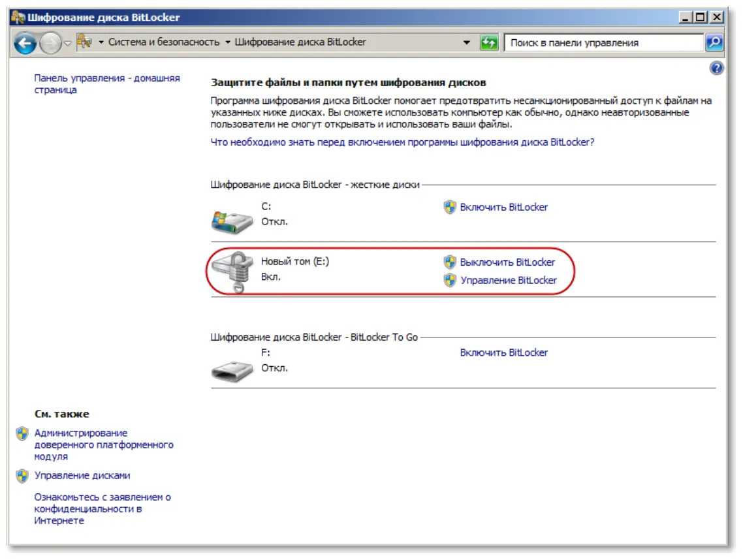
Task: Click the green Refresh button
Action: [x=489, y=42]
